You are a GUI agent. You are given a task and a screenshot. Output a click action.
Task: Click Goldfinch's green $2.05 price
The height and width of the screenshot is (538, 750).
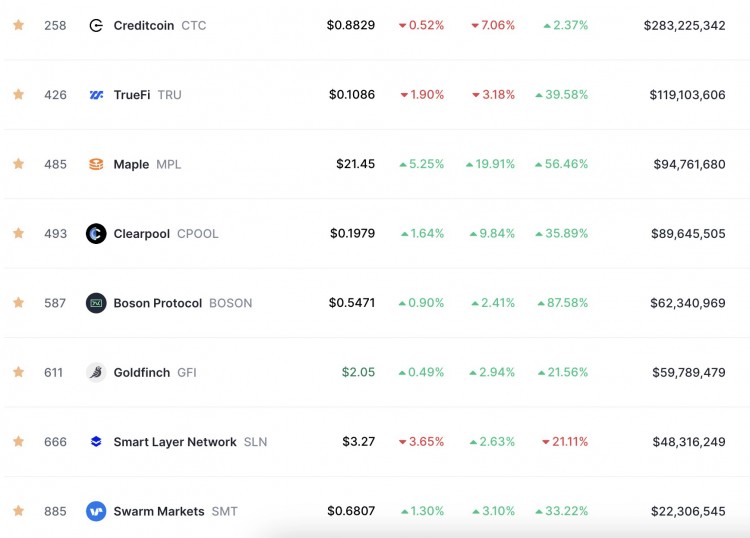358,372
